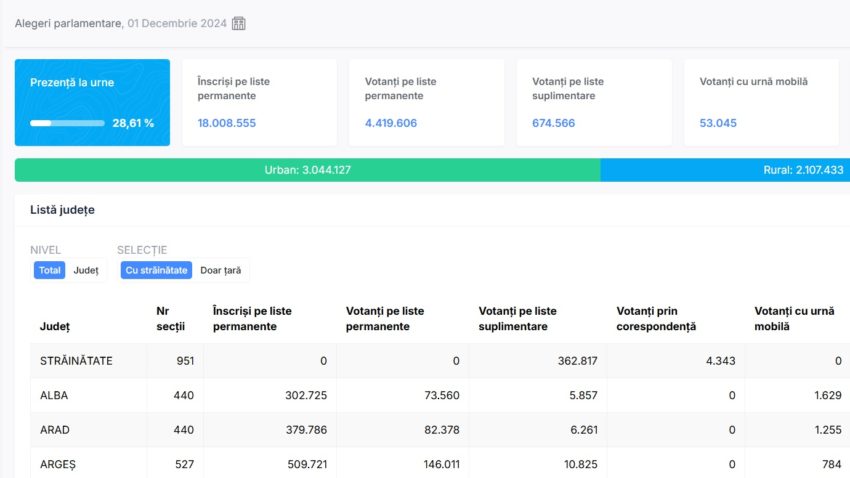This screenshot has height=478, width=850.
Task: Click the 527 sections cell
Action: (x=184, y=464)
